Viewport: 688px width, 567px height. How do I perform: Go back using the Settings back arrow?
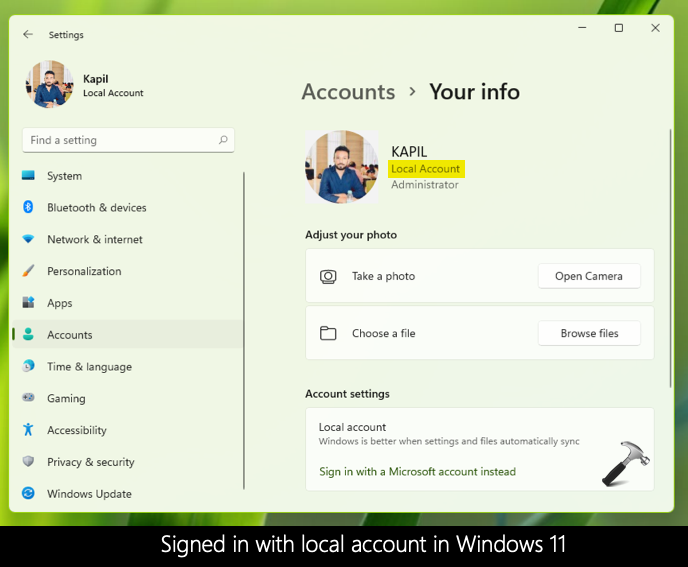[28, 34]
